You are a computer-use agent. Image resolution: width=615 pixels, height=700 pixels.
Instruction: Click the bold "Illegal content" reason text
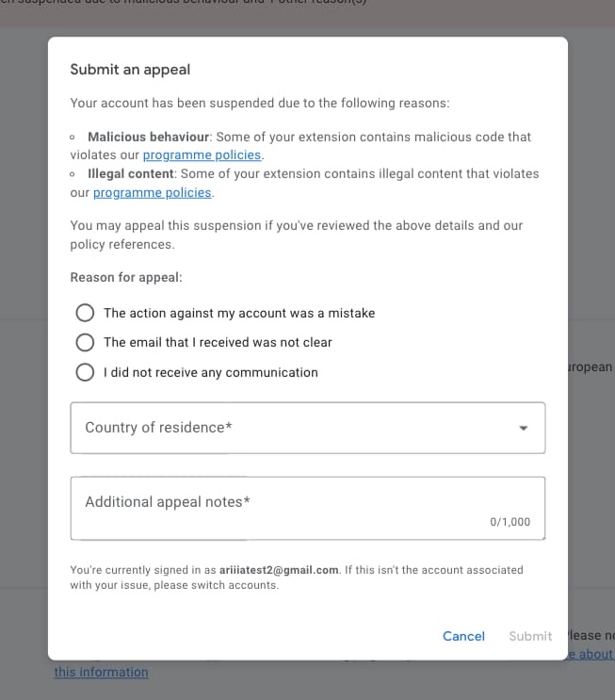130,174
